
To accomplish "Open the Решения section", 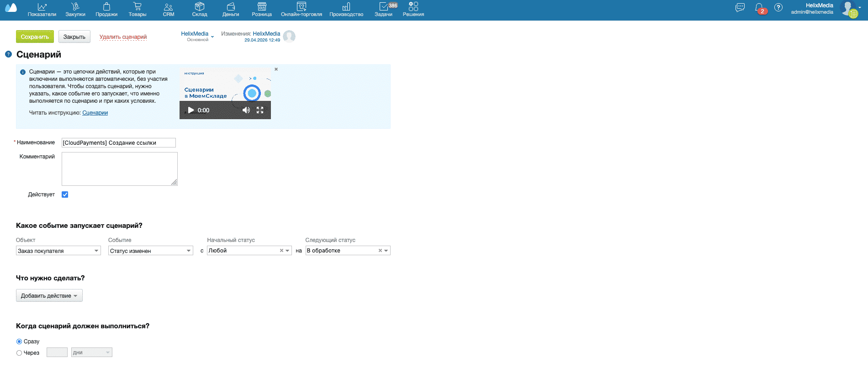I will [413, 10].
